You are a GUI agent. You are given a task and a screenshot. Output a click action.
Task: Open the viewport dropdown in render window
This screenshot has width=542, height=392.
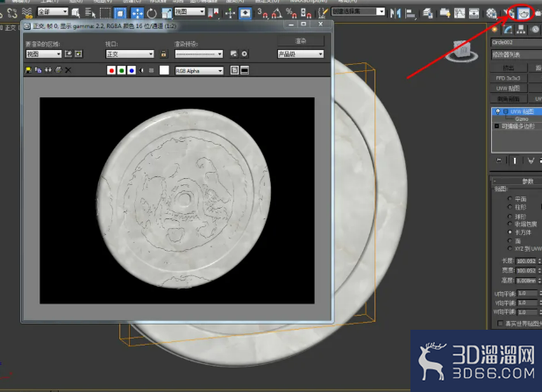[x=130, y=53]
